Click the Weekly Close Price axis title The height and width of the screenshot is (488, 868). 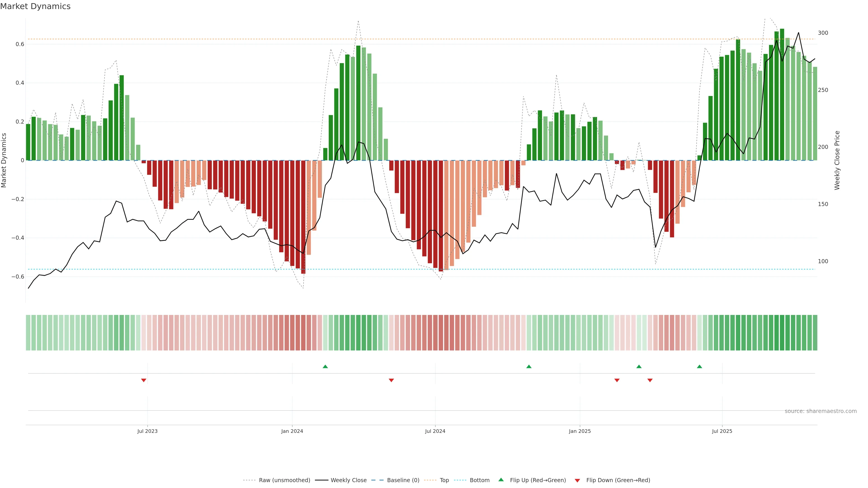tap(837, 160)
